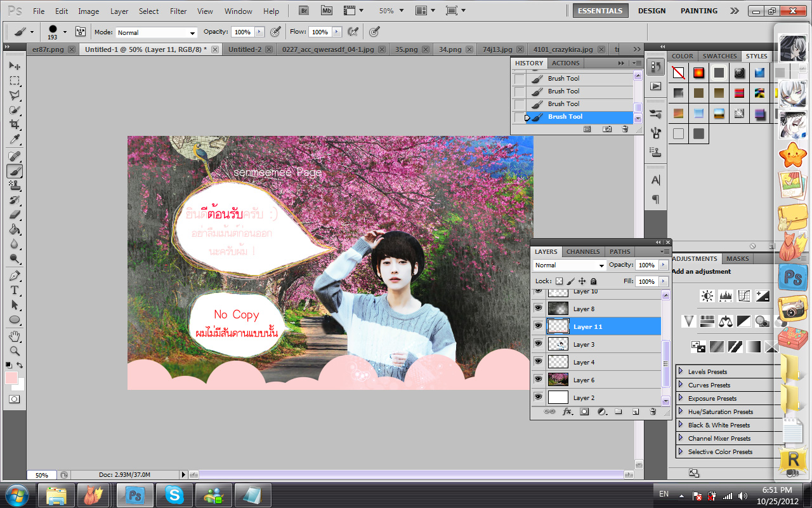
Task: Delete current state in History panel
Action: coord(625,129)
